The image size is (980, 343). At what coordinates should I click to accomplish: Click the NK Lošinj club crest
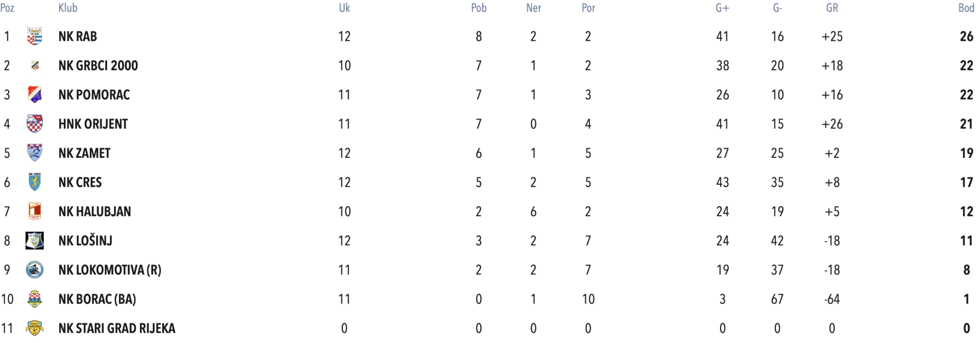point(35,240)
